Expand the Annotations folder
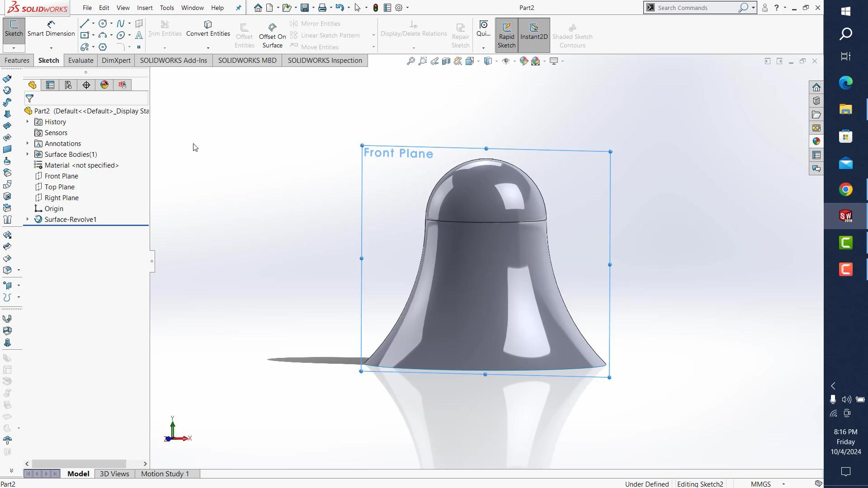868x488 pixels. (27, 143)
